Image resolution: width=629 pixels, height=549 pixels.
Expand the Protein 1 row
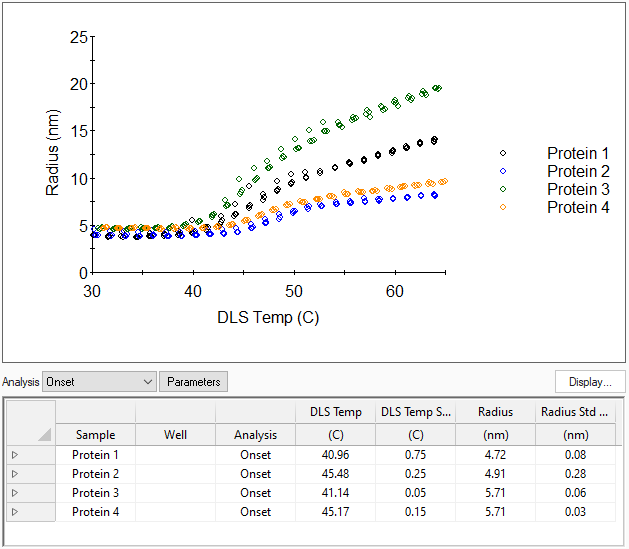tap(15, 455)
